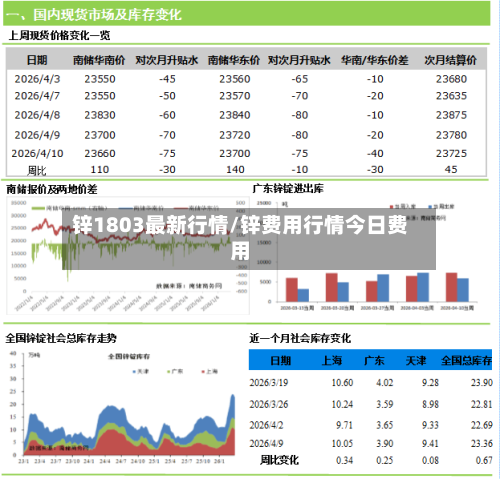This screenshot has height=479, width=500.
Task: Click Guangdong inventory value 3.59
Action: 385,404
